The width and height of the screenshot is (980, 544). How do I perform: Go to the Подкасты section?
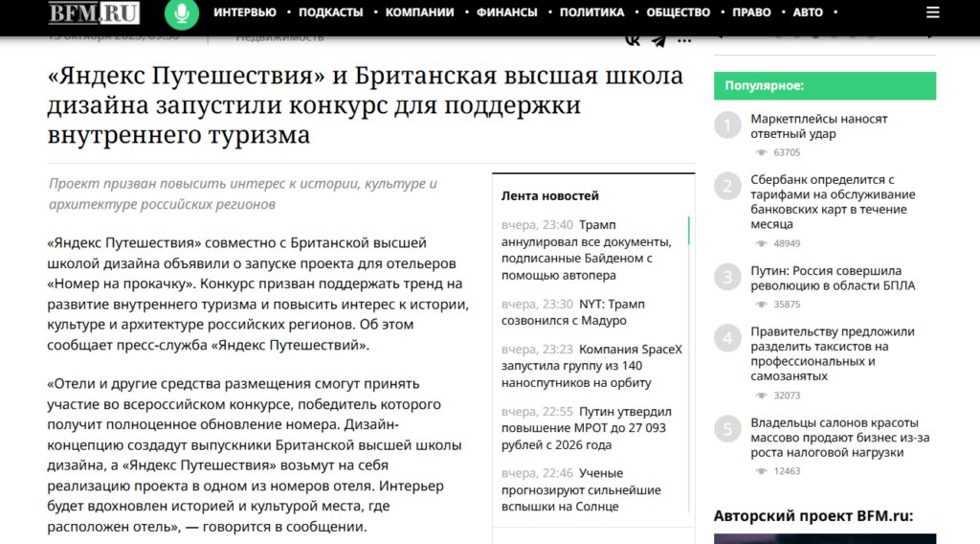click(330, 12)
